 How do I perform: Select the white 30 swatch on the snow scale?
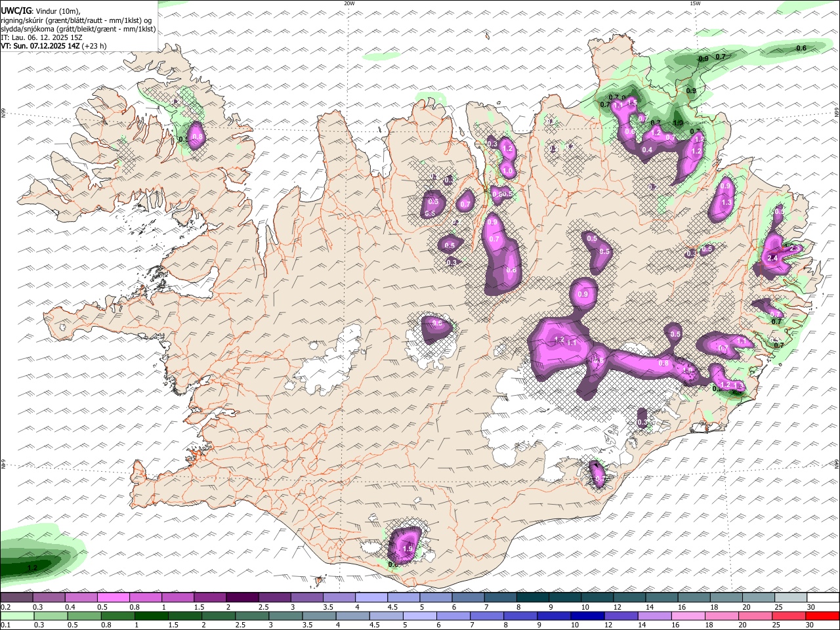point(823,598)
